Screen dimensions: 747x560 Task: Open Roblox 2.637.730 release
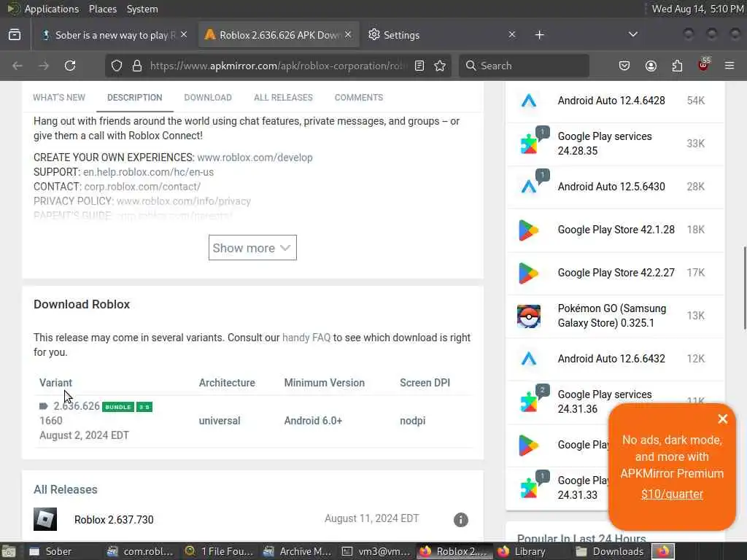tap(114, 519)
